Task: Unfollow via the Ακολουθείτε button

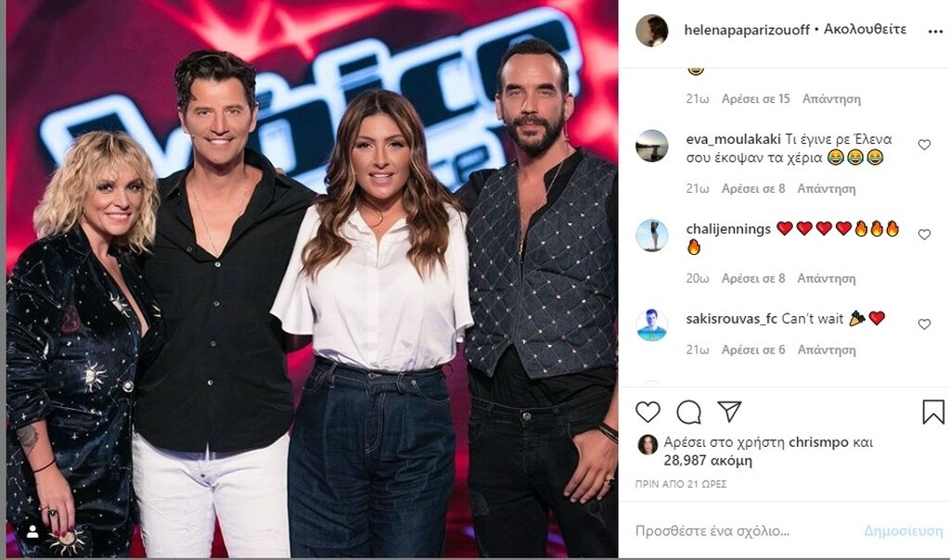Action: (x=866, y=29)
